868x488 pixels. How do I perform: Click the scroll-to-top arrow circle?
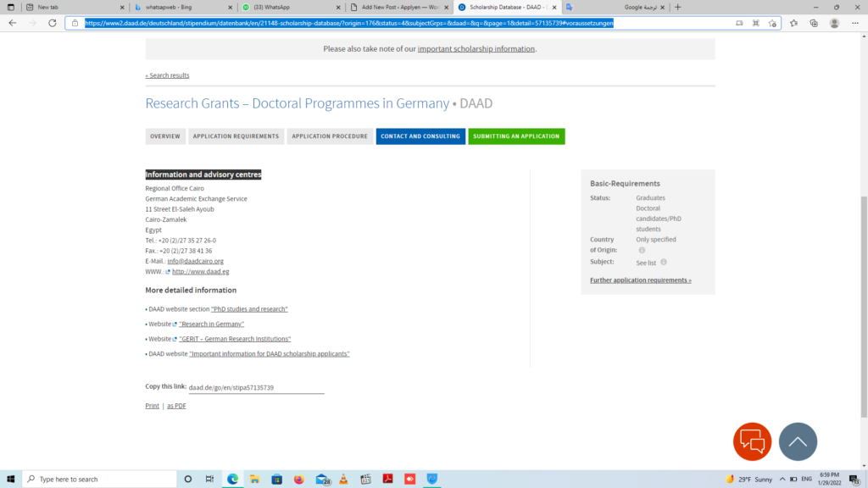[798, 441]
